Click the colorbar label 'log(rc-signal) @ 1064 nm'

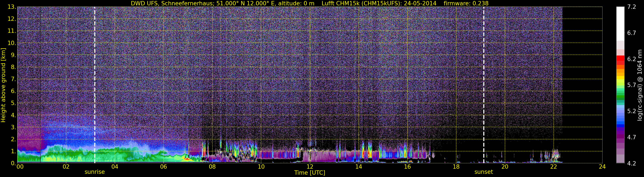(640, 85)
